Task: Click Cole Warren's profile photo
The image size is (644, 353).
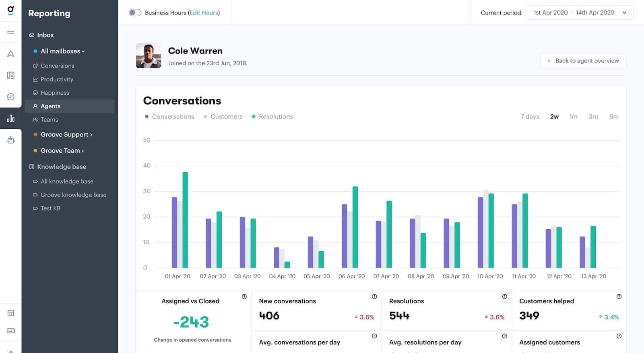Action: tap(149, 56)
